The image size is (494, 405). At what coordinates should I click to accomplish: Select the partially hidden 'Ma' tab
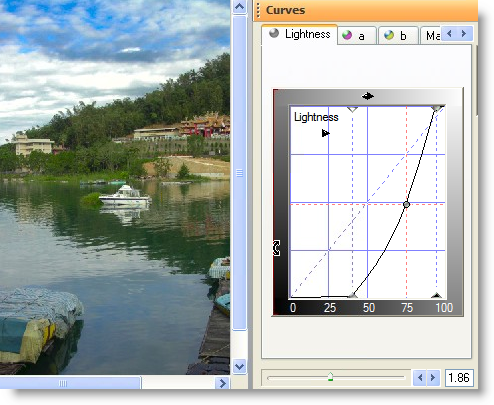tap(432, 35)
